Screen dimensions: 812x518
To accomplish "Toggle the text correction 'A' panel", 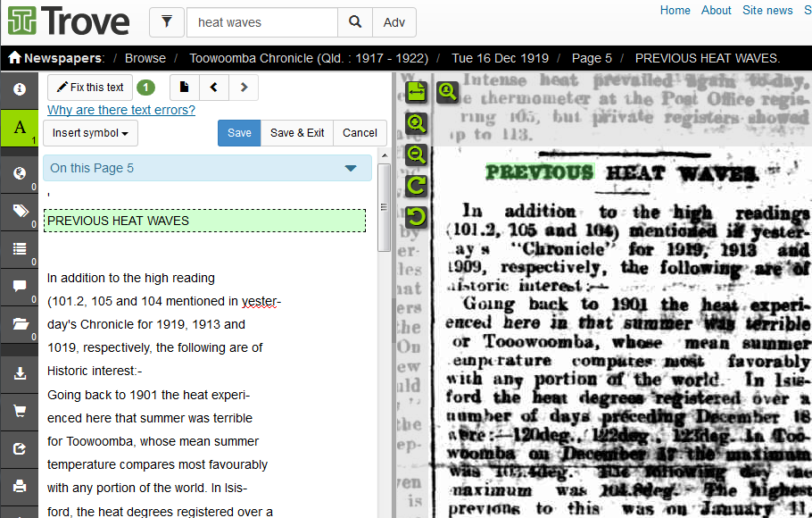I will click(20, 128).
